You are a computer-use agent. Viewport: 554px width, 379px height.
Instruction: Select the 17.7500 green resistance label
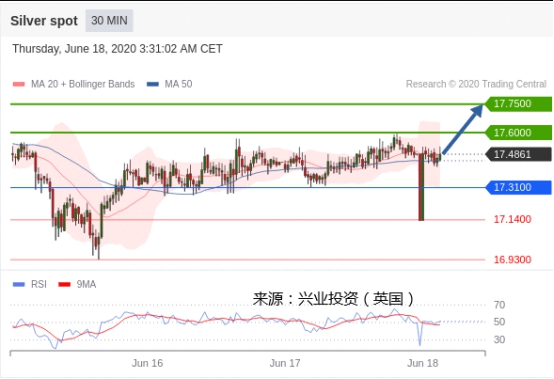pyautogui.click(x=518, y=104)
